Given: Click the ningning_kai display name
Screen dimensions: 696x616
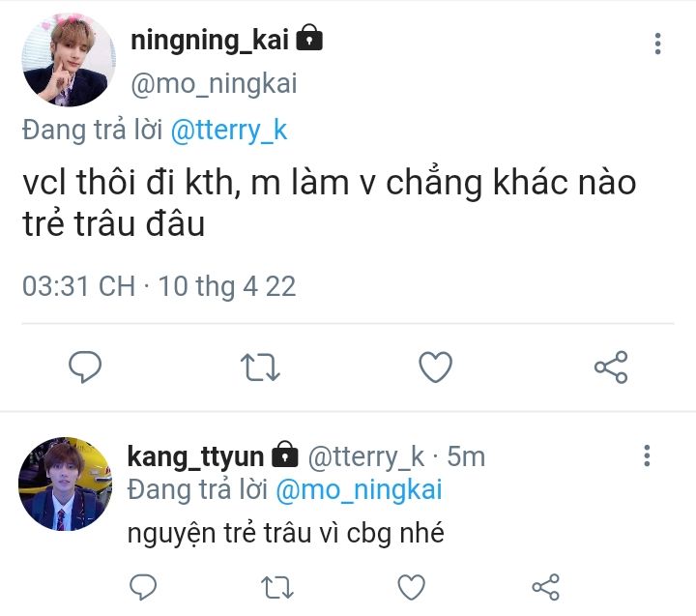Looking at the screenshot, I should (209, 40).
